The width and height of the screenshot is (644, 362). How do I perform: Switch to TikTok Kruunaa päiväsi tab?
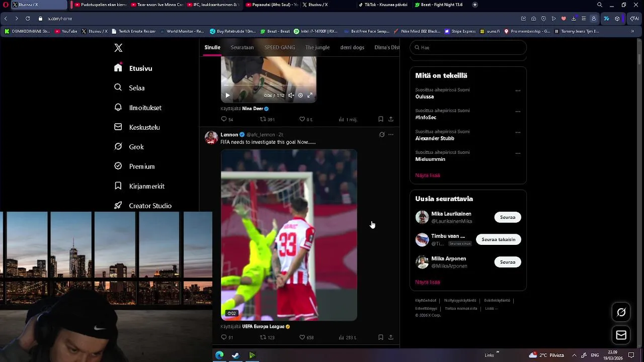[382, 5]
